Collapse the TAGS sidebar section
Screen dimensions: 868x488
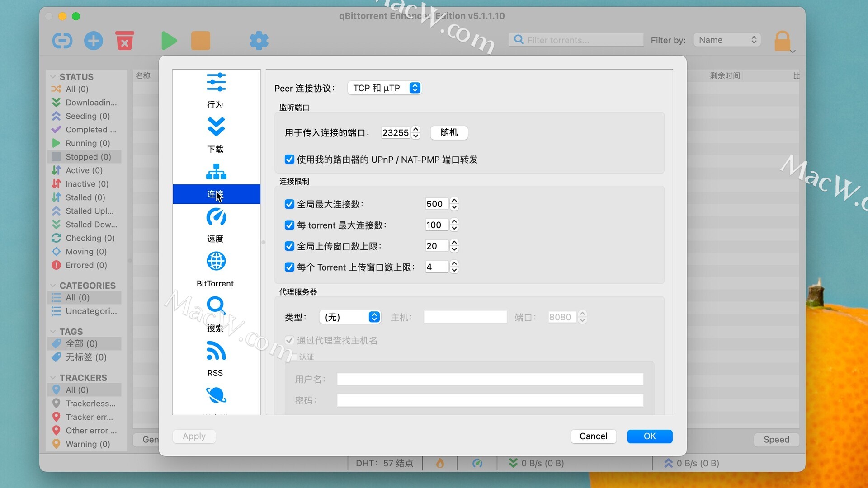(x=53, y=332)
